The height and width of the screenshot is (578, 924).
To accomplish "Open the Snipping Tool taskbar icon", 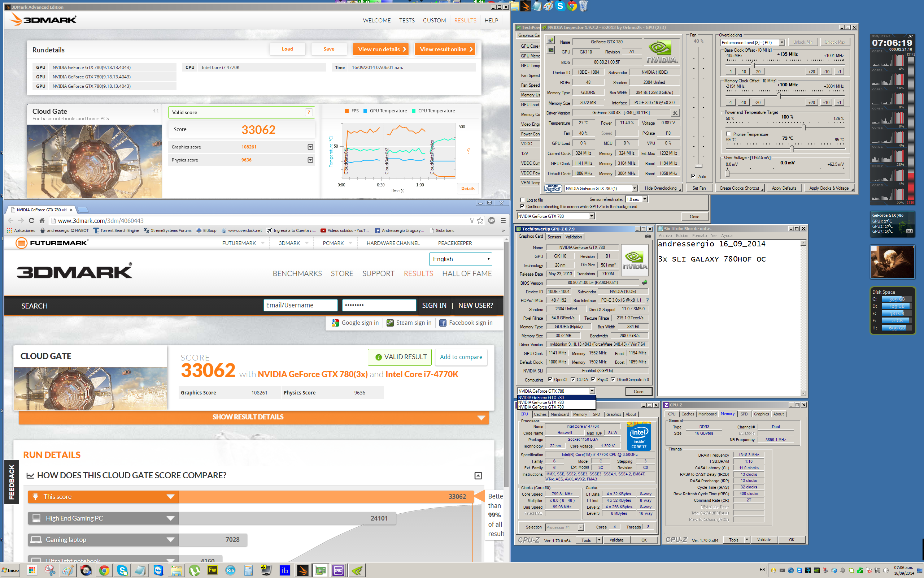I will (x=50, y=570).
